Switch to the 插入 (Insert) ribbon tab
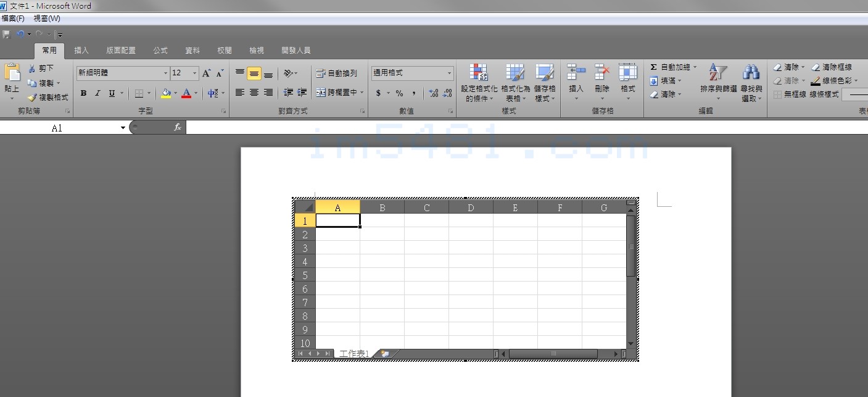This screenshot has width=868, height=397. click(81, 51)
